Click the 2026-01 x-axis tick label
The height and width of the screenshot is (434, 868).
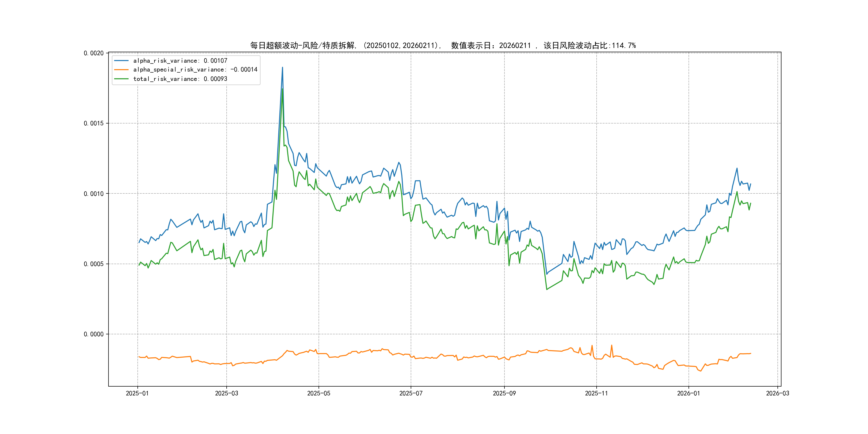pos(689,393)
